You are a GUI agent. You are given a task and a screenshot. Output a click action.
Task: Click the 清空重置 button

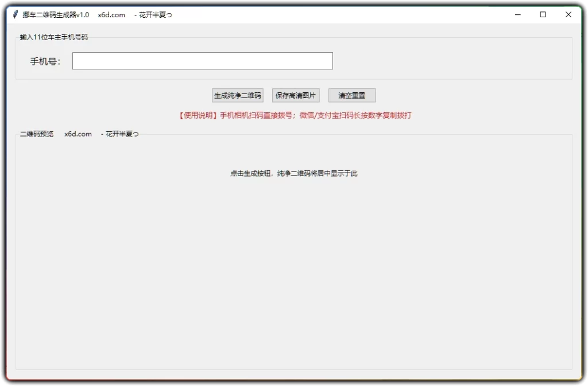352,95
